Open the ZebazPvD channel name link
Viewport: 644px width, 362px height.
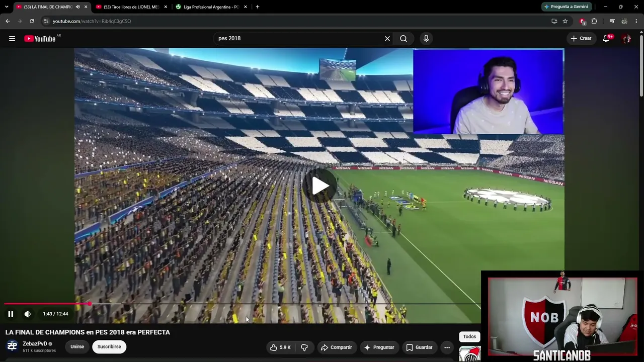(35, 344)
